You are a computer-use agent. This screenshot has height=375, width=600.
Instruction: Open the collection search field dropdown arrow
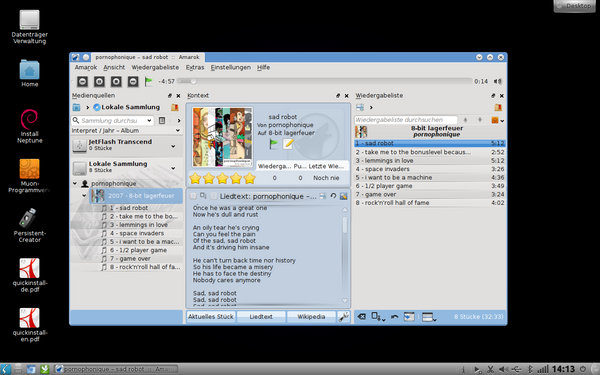coord(149,121)
